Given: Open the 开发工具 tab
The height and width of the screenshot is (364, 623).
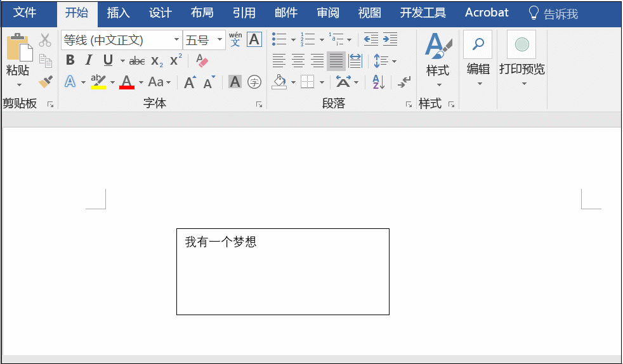Looking at the screenshot, I should [x=423, y=13].
